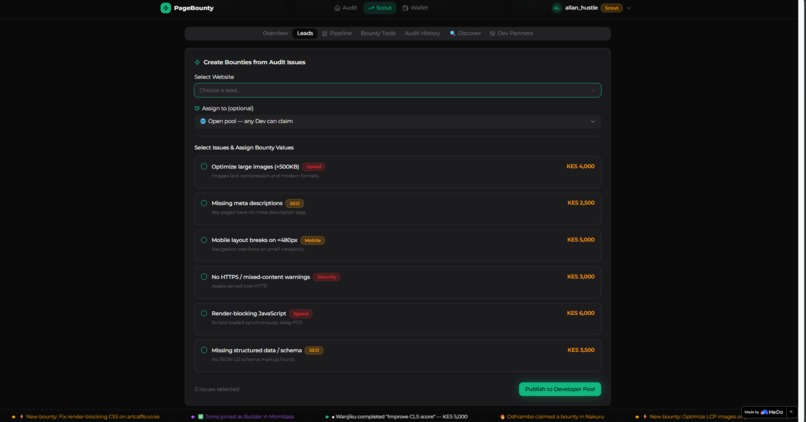
Task: Click ticker item Wanjiku completed Improve CLS
Action: click(396, 417)
